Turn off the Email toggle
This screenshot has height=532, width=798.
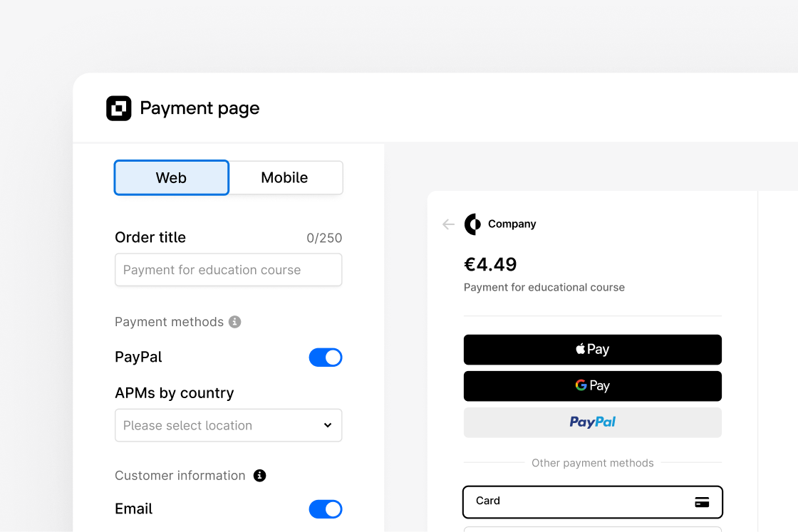click(x=326, y=508)
